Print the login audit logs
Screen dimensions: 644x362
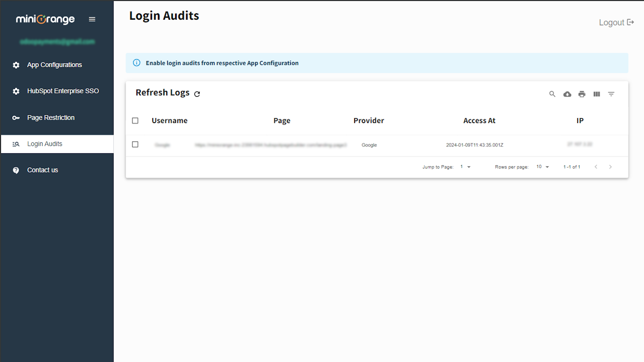coord(582,94)
